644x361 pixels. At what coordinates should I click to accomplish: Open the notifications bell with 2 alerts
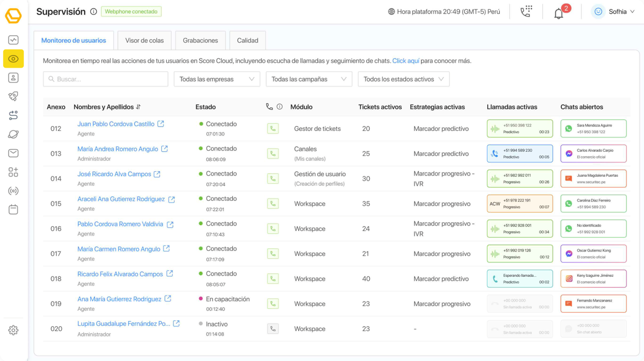558,12
